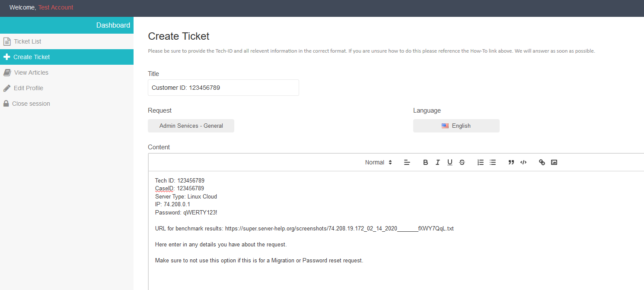
Task: Open Edit Profile from sidebar
Action: pyautogui.click(x=28, y=88)
